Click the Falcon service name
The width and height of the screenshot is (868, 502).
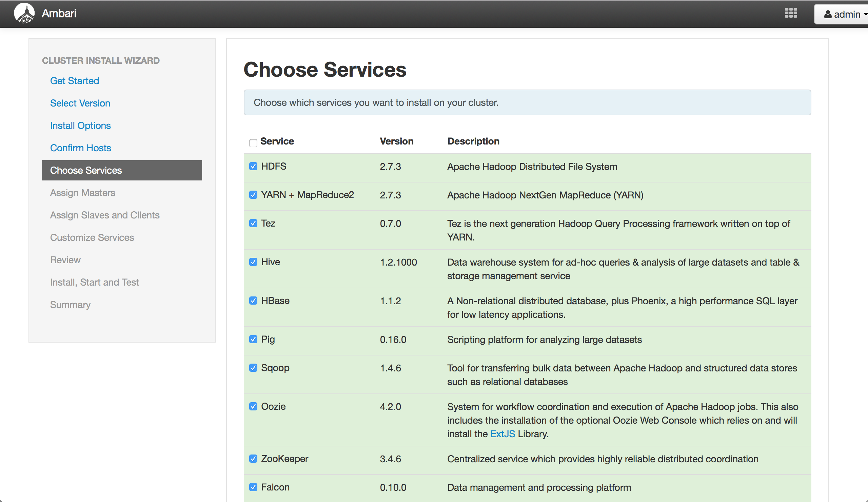click(275, 487)
